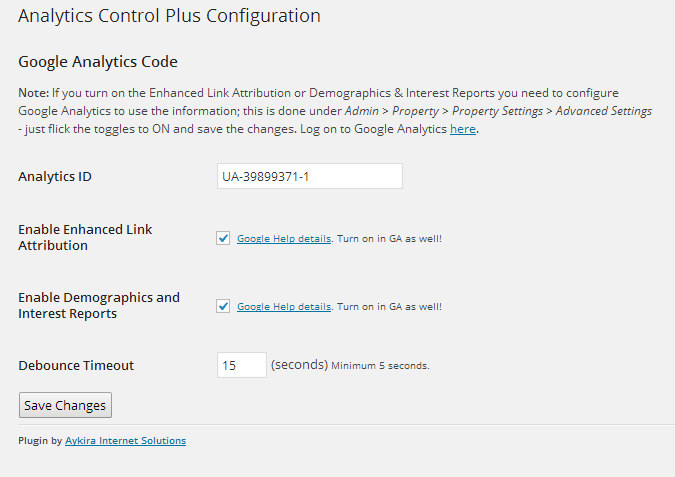Click the Google Analytics Code section heading

(x=98, y=62)
